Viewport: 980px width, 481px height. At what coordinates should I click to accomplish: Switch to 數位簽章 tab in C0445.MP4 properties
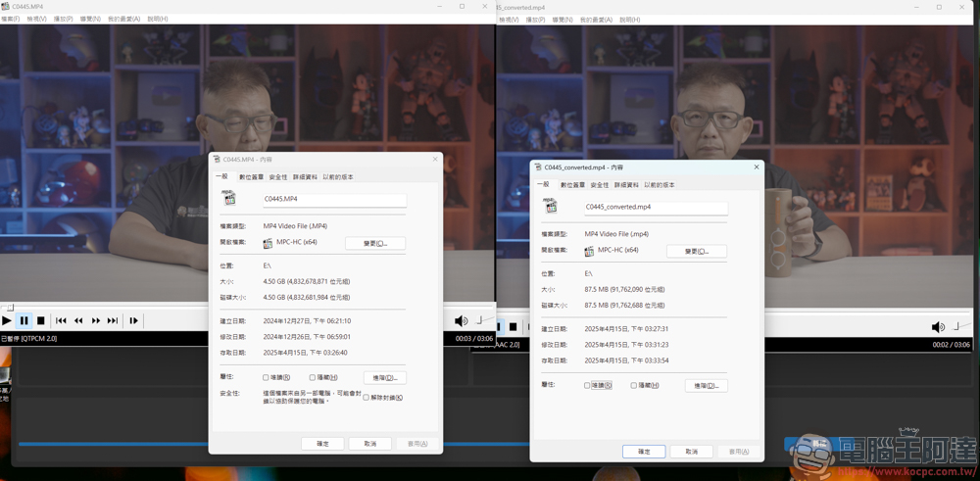coord(251,176)
